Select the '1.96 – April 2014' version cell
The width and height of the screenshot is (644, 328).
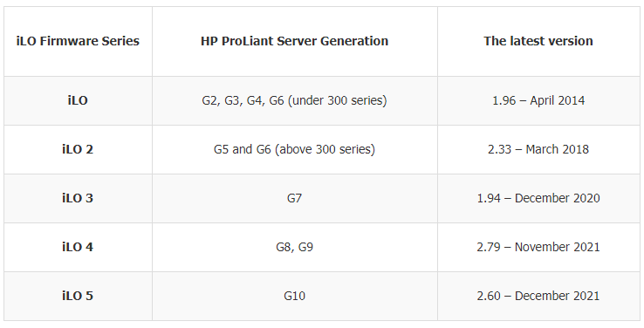click(x=538, y=100)
